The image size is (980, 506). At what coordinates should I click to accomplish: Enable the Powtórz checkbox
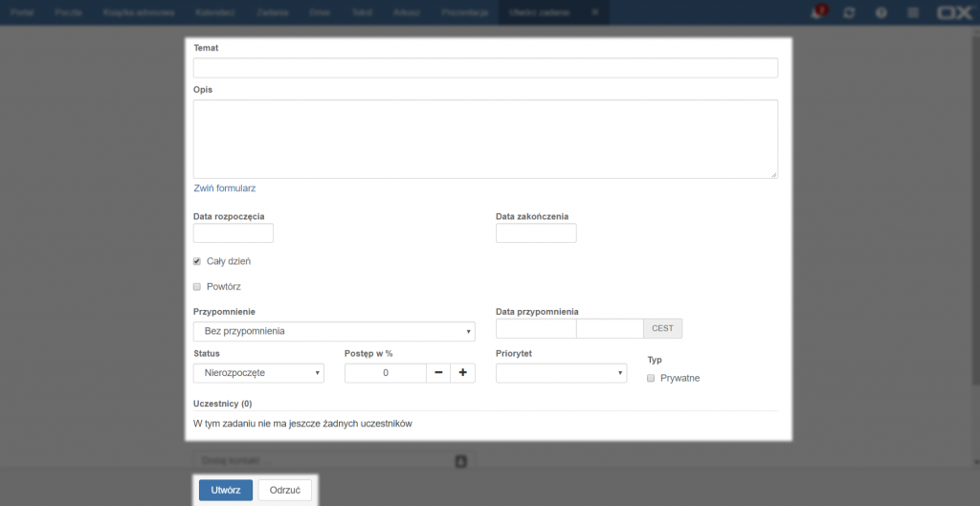(197, 286)
